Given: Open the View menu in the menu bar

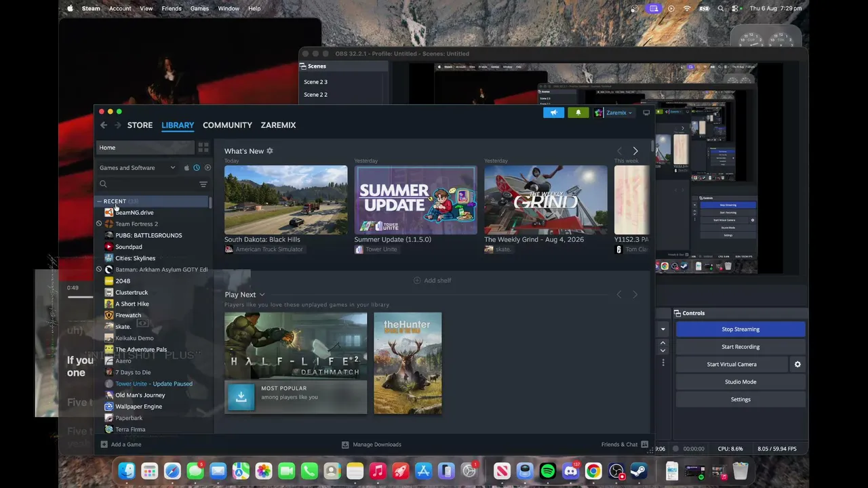Looking at the screenshot, I should click(146, 8).
